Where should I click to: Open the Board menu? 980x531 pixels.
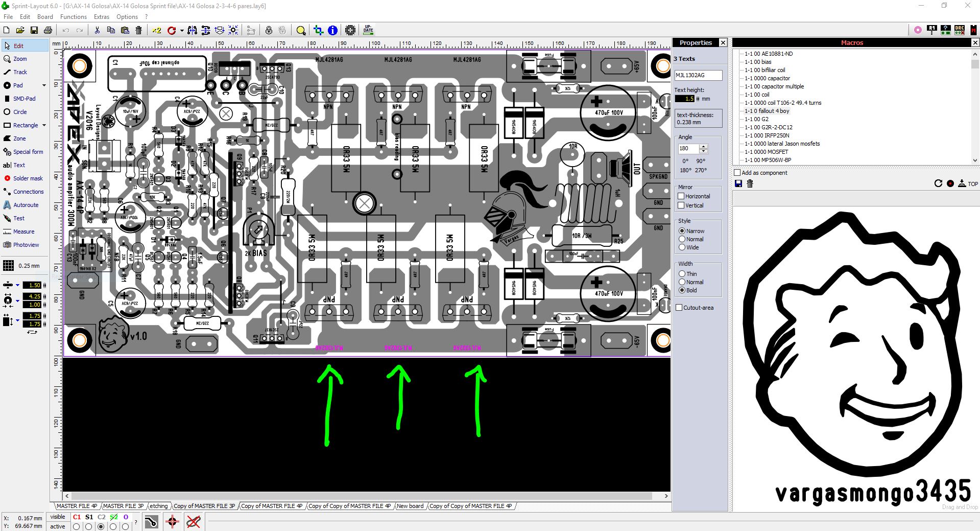45,17
